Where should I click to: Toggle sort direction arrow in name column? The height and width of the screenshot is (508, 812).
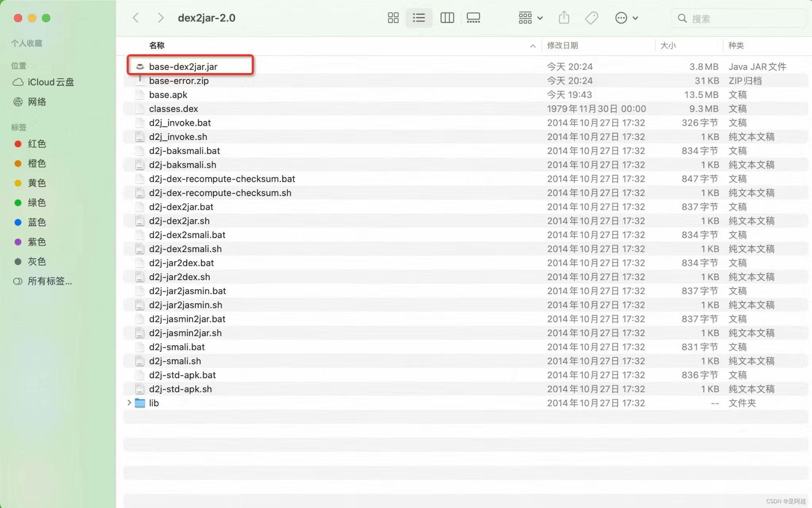[533, 46]
